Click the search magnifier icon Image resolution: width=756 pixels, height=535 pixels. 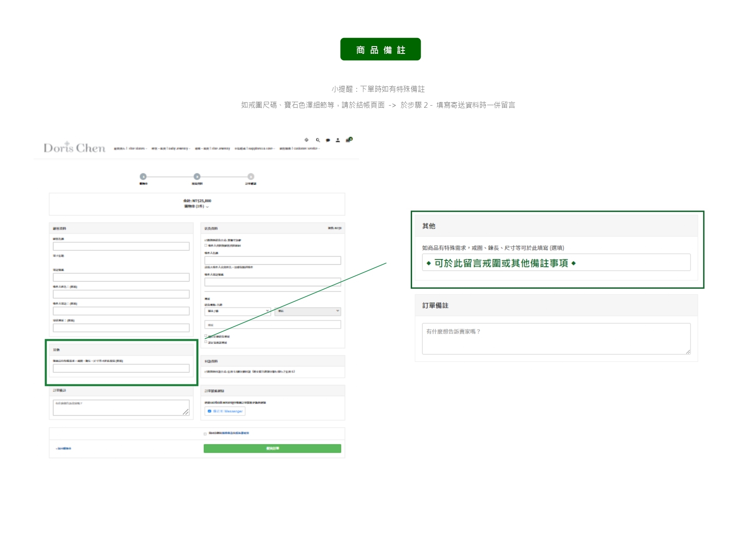tap(318, 140)
